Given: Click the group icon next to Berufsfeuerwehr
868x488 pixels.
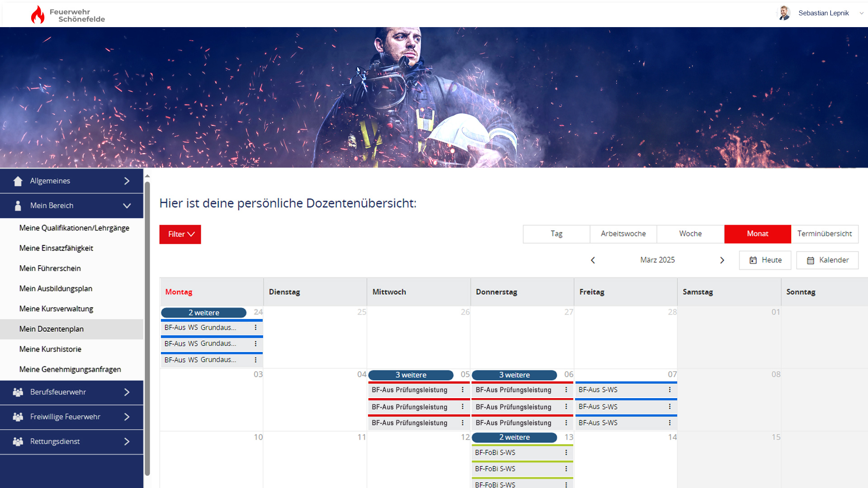Looking at the screenshot, I should (18, 392).
